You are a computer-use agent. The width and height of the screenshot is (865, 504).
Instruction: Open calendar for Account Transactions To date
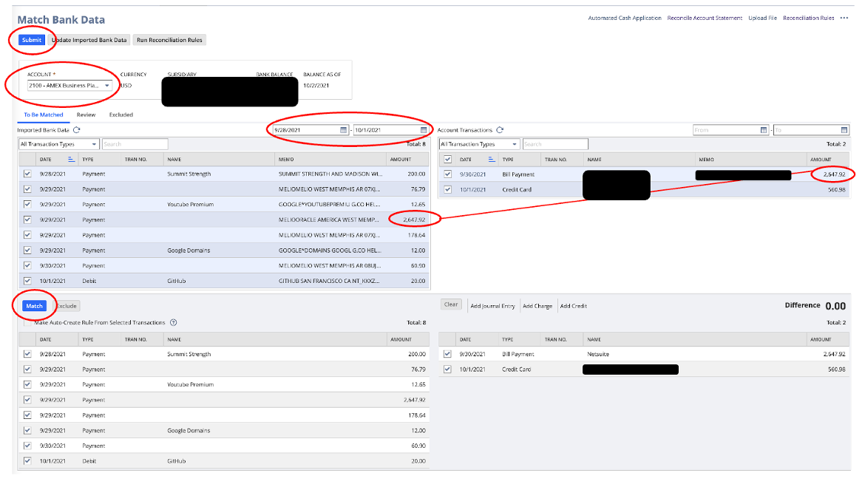(x=844, y=130)
